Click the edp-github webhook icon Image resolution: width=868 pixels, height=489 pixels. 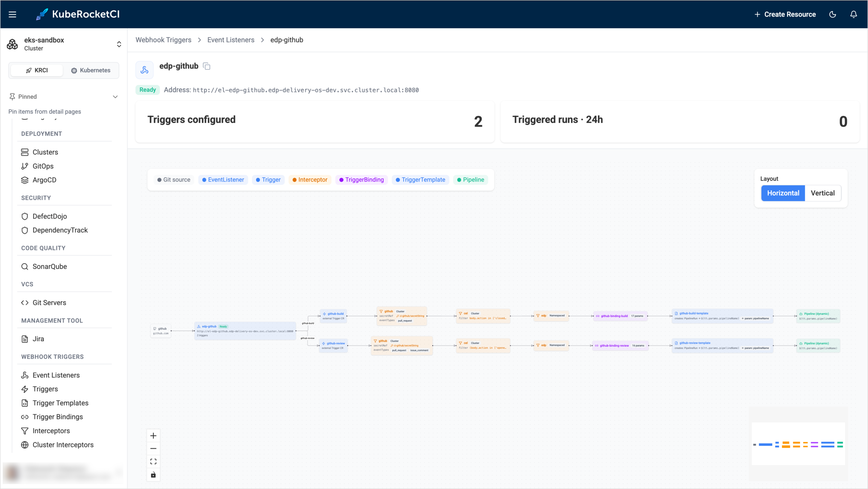click(144, 70)
